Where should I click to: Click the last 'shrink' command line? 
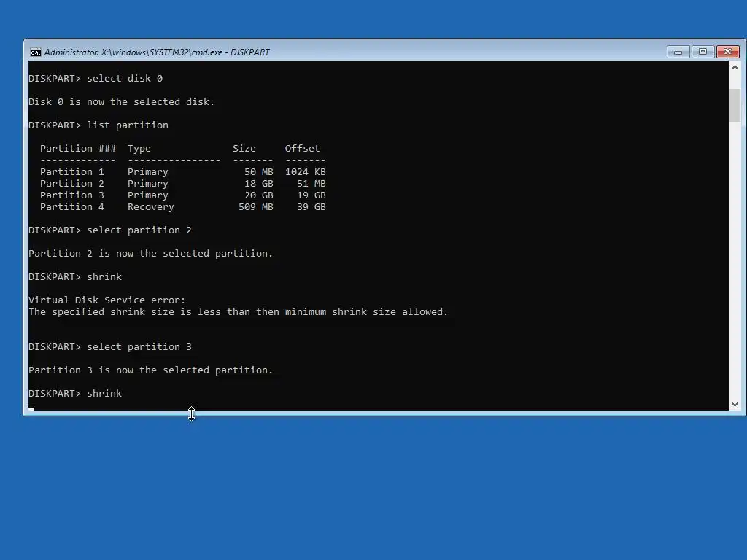(x=75, y=393)
